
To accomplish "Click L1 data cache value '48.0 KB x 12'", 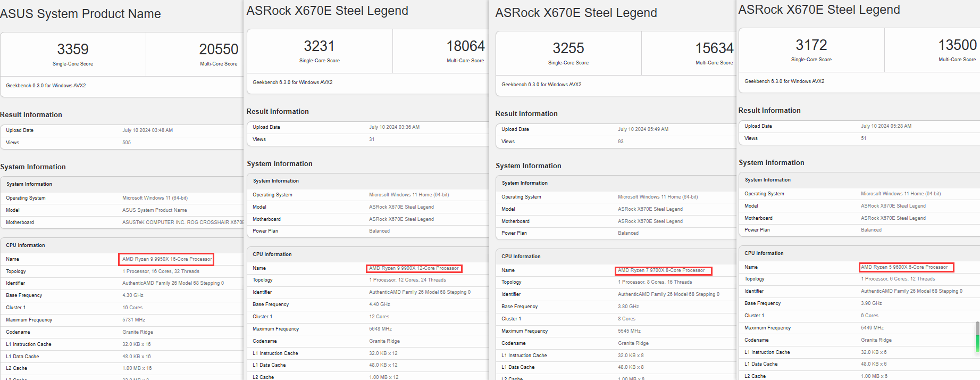I will click(383, 365).
